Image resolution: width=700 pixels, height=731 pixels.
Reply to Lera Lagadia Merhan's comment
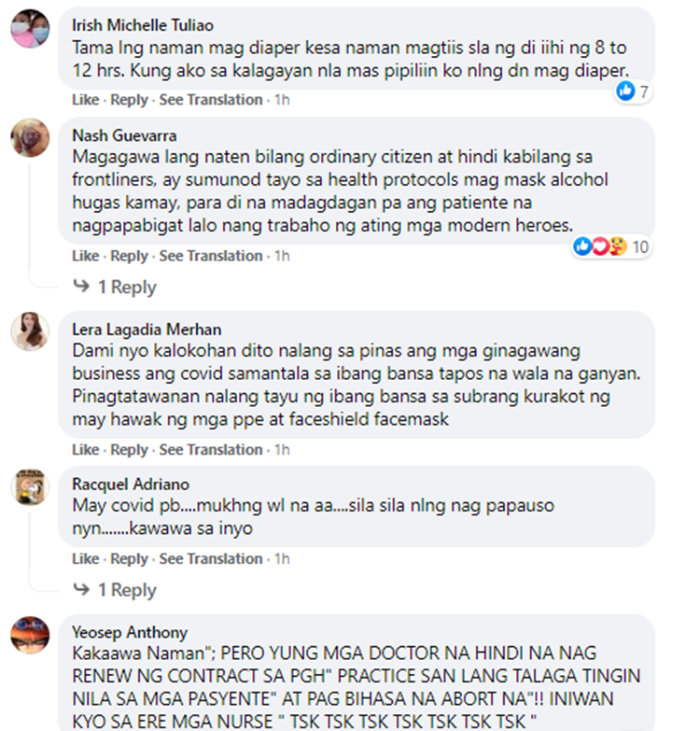(x=129, y=450)
